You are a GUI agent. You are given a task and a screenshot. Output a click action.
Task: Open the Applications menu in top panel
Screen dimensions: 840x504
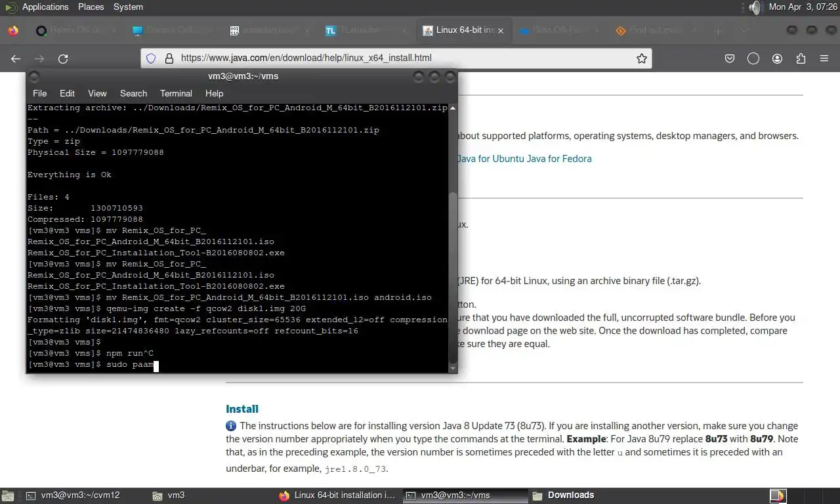tap(45, 7)
